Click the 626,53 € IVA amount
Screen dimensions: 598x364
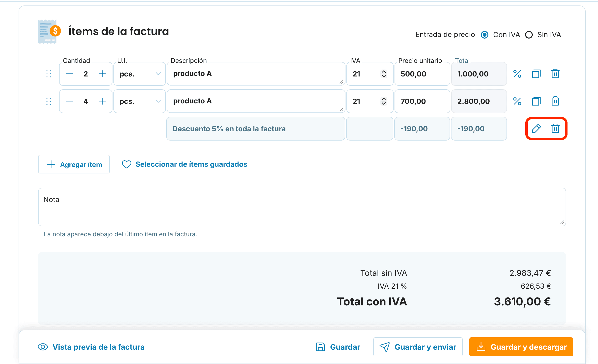click(x=536, y=286)
